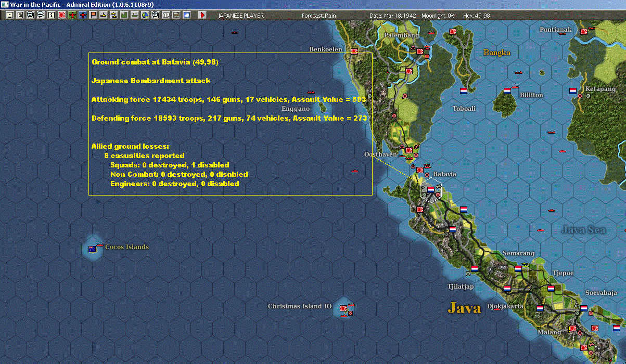
Task: Click 'Japanese Bombardment attack' text
Action: click(x=151, y=81)
